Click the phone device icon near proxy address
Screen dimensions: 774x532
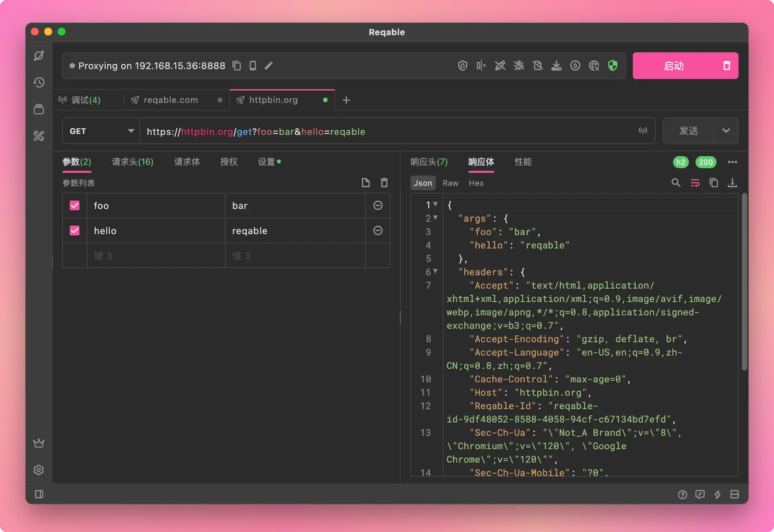click(x=253, y=66)
